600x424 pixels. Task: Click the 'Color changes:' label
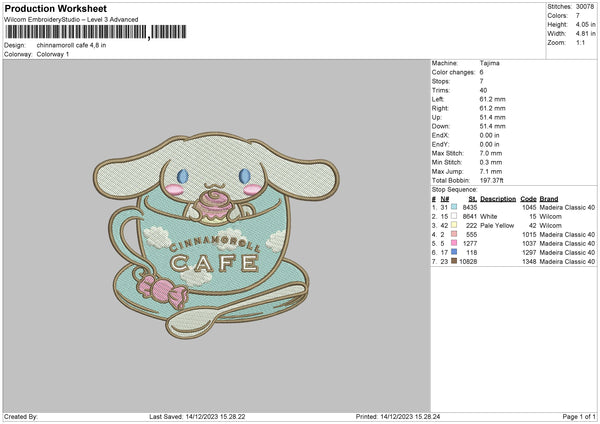click(453, 72)
